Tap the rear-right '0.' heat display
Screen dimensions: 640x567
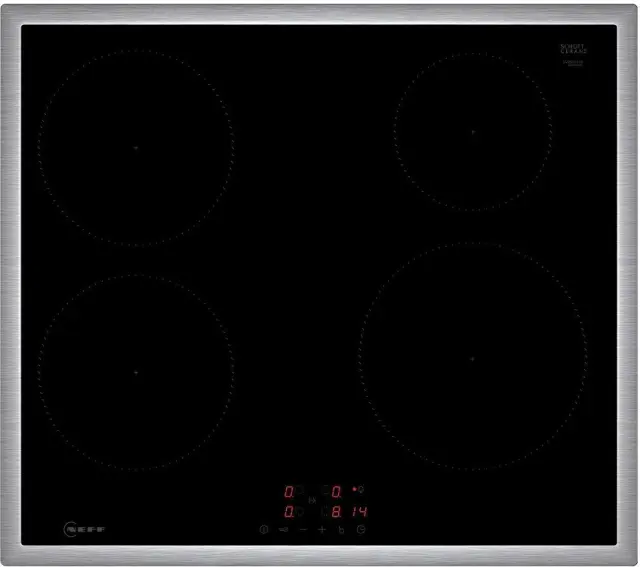(336, 491)
